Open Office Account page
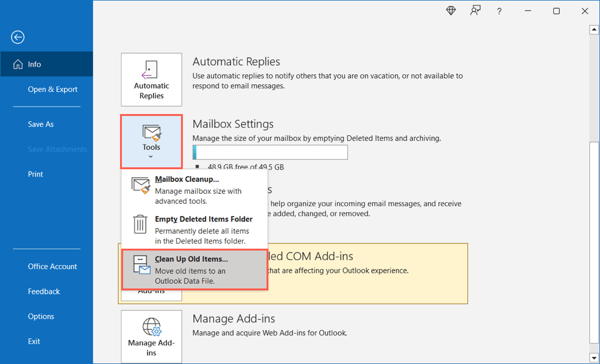Image resolution: width=600 pixels, height=364 pixels. tap(52, 266)
